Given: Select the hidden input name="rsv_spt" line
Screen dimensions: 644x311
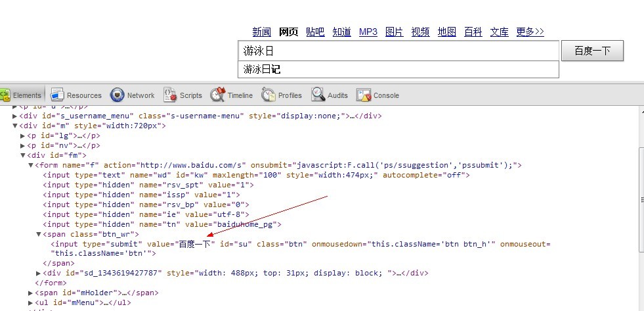Looking at the screenshot, I should [148, 185].
